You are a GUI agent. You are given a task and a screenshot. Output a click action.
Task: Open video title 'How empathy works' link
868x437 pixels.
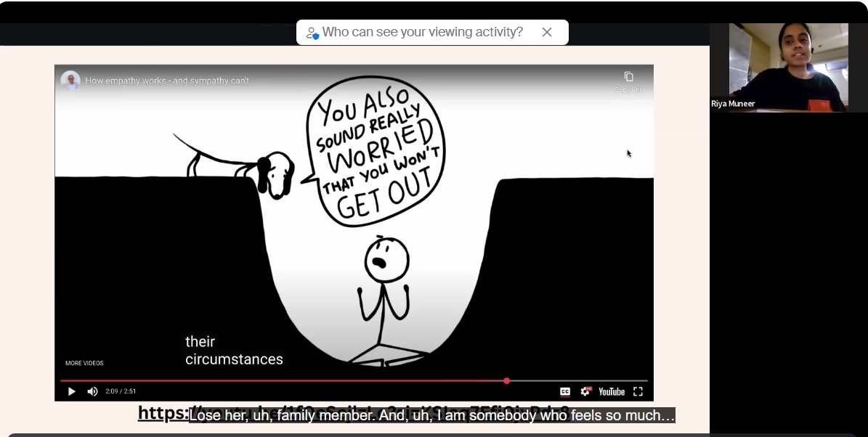coord(167,81)
